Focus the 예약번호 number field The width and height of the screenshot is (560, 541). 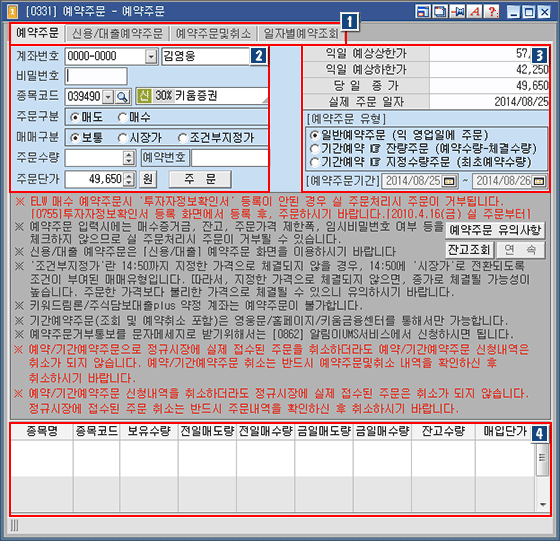(x=230, y=158)
